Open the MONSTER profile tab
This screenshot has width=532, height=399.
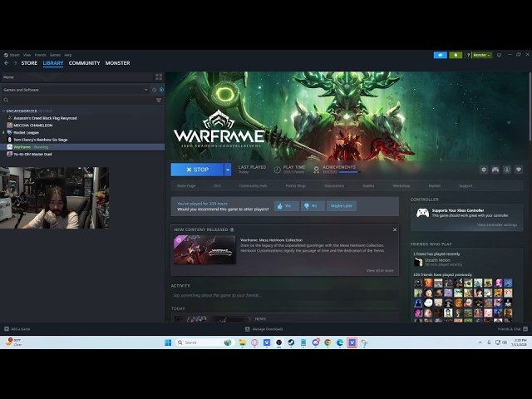click(x=117, y=63)
